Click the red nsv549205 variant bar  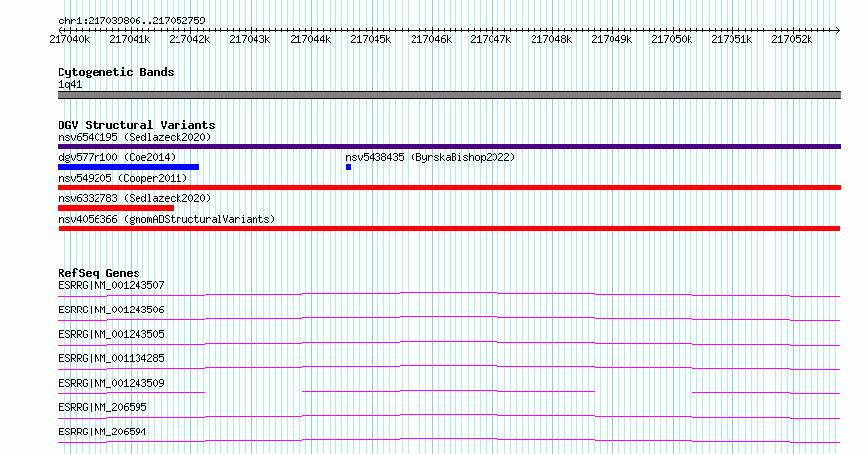point(449,187)
